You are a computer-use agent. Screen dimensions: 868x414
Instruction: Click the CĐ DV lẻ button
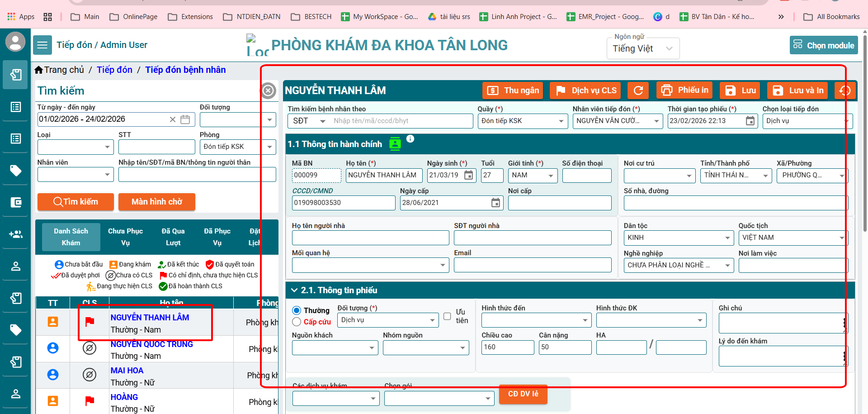(523, 394)
